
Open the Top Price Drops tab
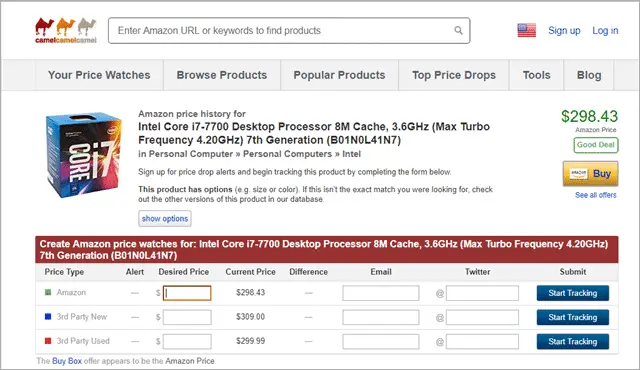454,75
